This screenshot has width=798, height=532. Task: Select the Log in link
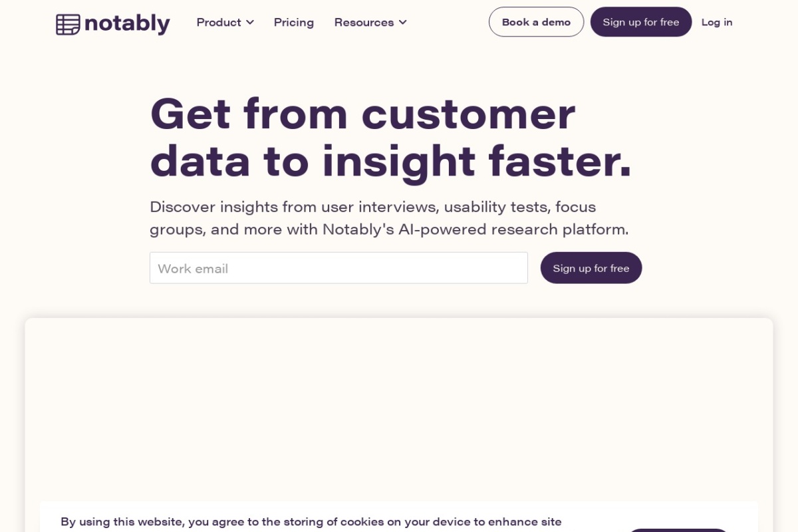pos(717,22)
